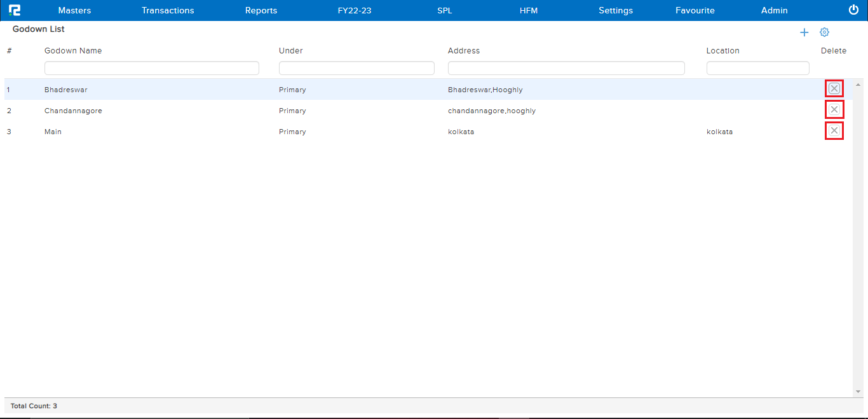Click the scrollbar down arrow
868x419 pixels.
(x=858, y=392)
